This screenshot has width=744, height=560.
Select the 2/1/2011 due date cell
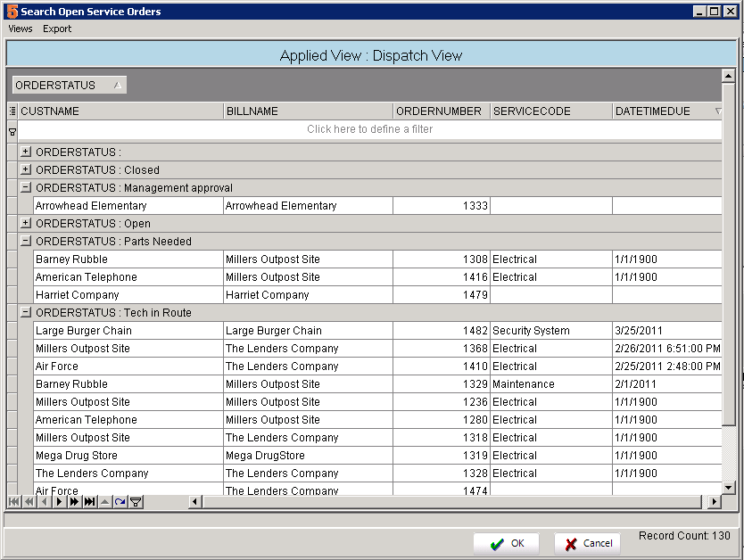point(667,384)
